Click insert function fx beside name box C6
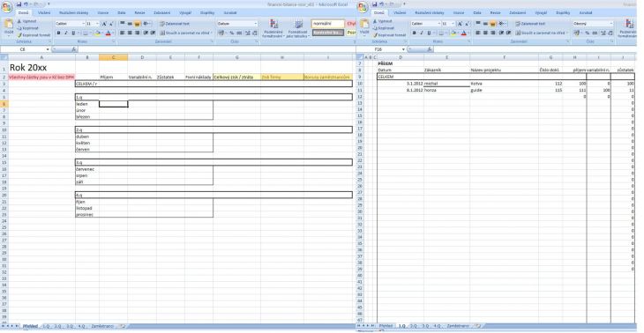The width and height of the screenshot is (644, 333). tap(73, 49)
